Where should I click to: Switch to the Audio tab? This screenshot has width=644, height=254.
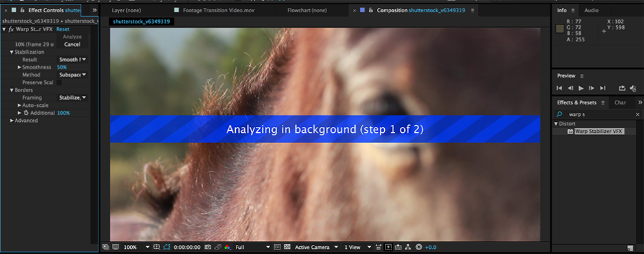592,10
